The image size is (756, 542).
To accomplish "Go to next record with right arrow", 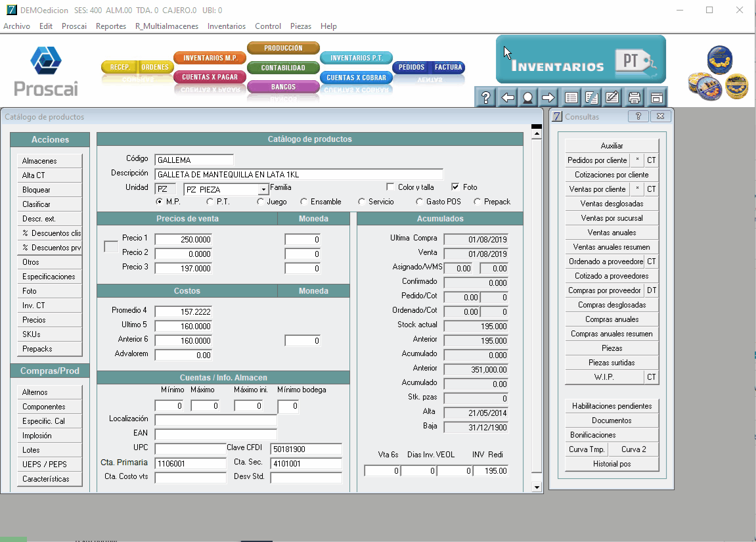I will (548, 98).
